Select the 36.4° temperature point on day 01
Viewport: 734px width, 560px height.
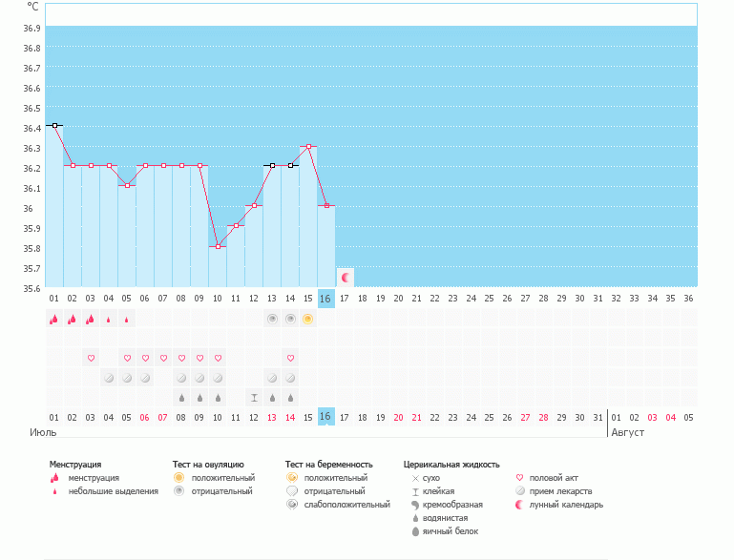click(x=54, y=125)
